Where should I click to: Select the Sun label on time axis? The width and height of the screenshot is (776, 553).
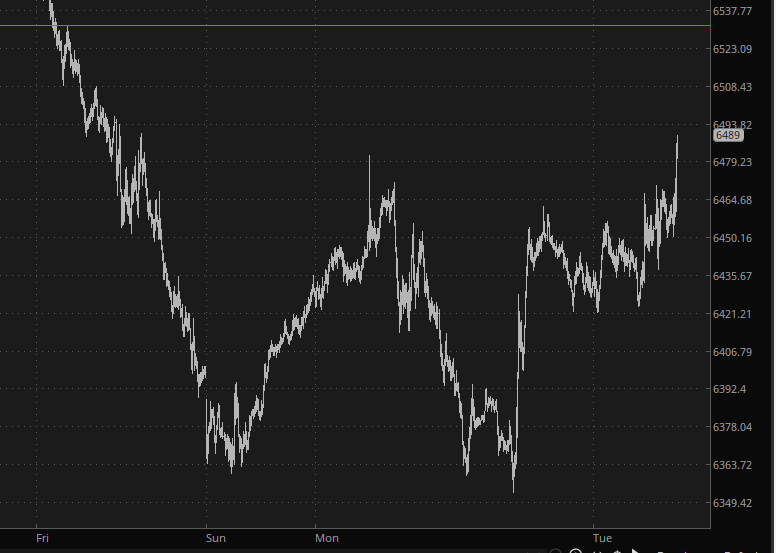[x=216, y=538]
